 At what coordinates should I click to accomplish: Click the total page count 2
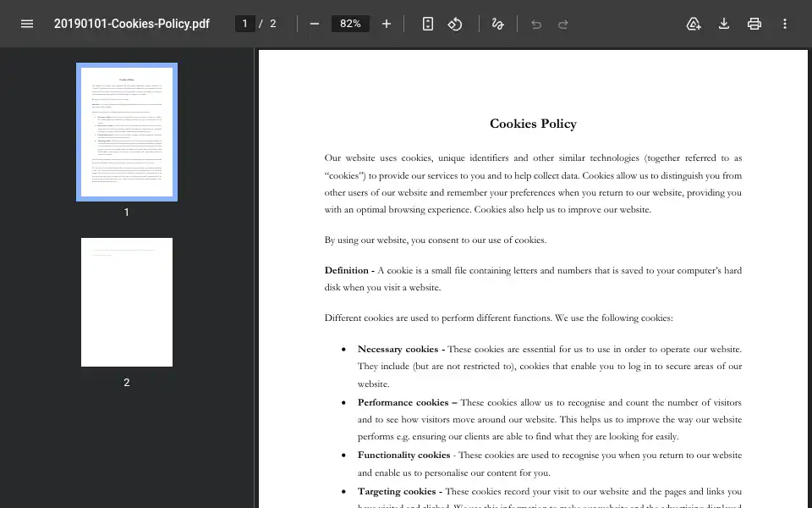tap(273, 24)
